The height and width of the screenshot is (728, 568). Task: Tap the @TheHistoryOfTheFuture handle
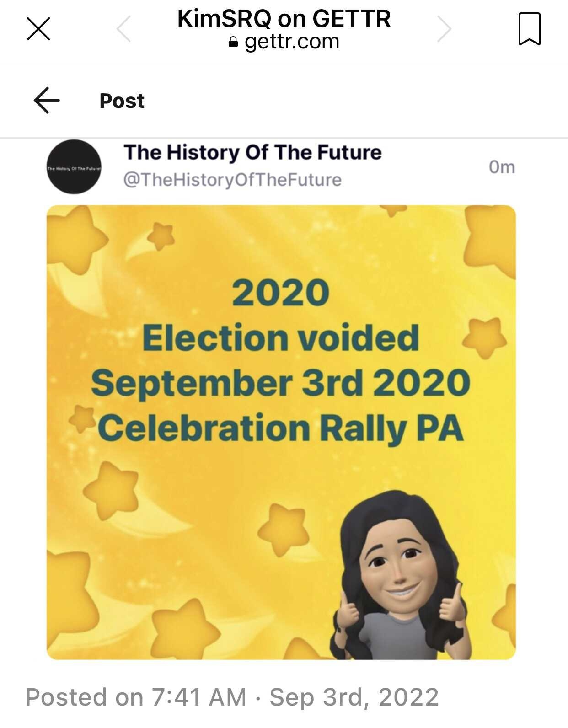232,180
